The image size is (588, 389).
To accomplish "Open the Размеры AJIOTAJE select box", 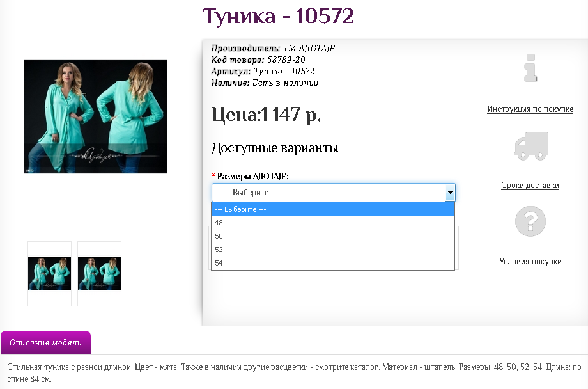I will 334,193.
